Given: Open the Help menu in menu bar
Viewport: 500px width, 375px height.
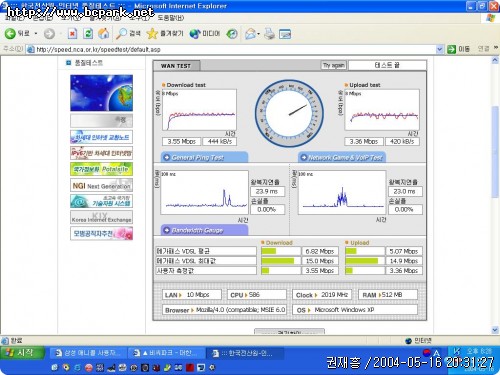Looking at the screenshot, I should pyautogui.click(x=170, y=17).
